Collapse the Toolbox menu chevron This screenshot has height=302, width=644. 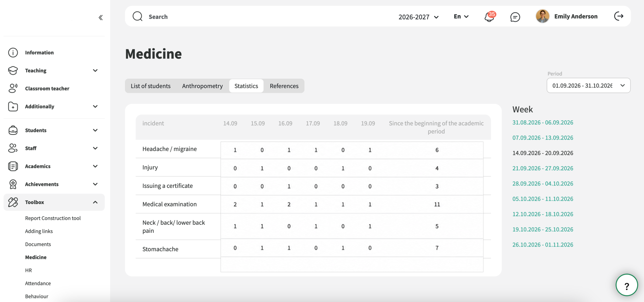[95, 202]
